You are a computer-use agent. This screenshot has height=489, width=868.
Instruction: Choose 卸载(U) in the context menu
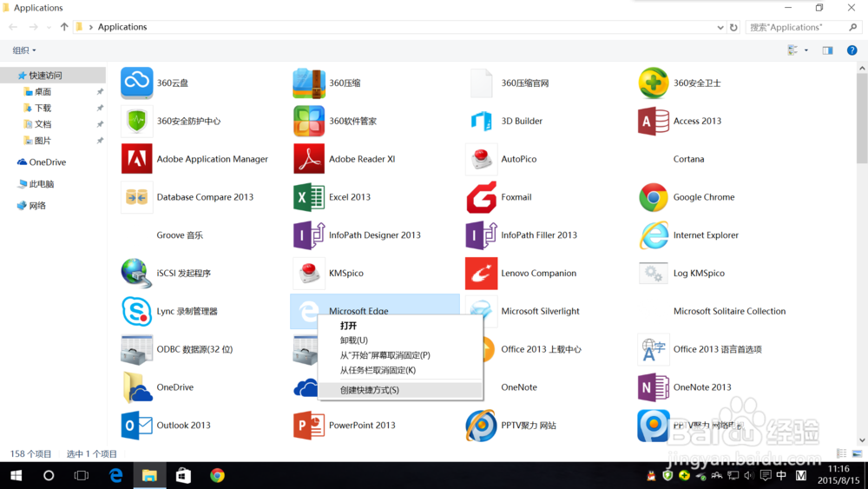(x=400, y=340)
